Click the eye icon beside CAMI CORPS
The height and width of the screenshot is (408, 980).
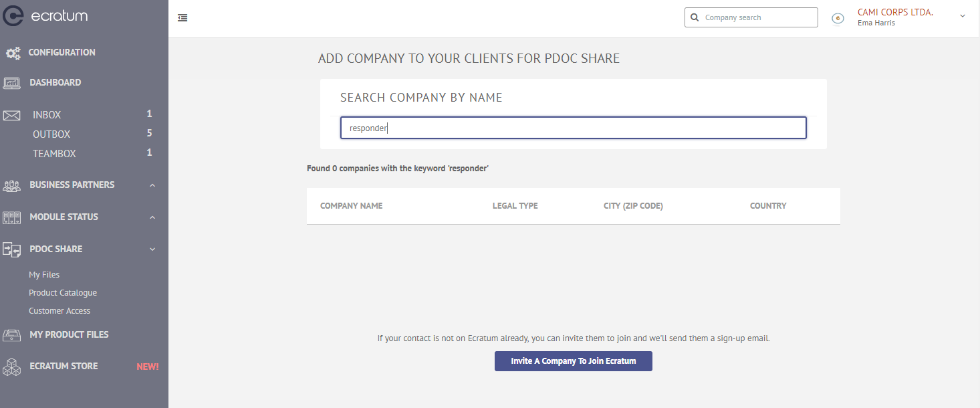click(x=838, y=18)
